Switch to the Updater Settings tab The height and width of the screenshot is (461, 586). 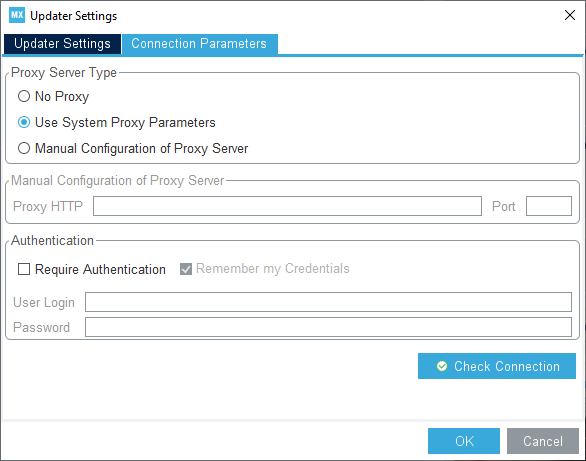point(62,44)
